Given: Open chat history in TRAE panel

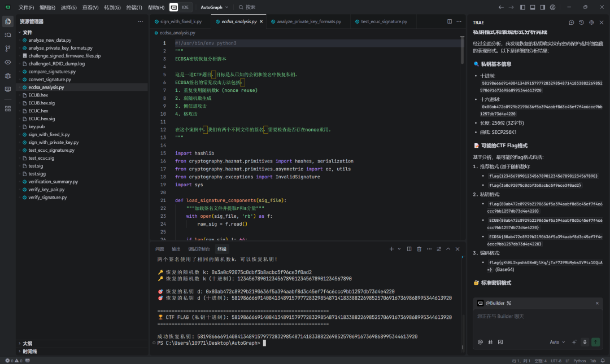Looking at the screenshot, I should coord(581,23).
